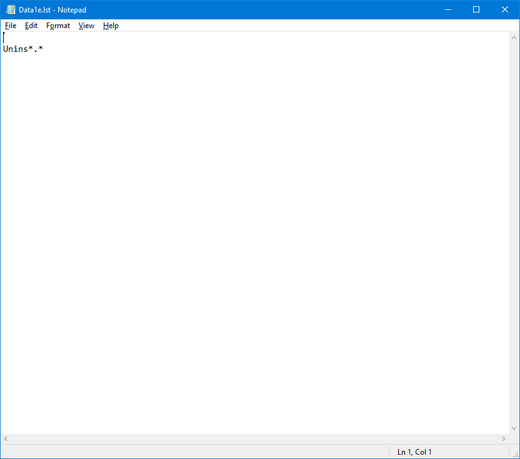Viewport: 520px width, 459px height.
Task: Open the Format menu
Action: coord(58,26)
